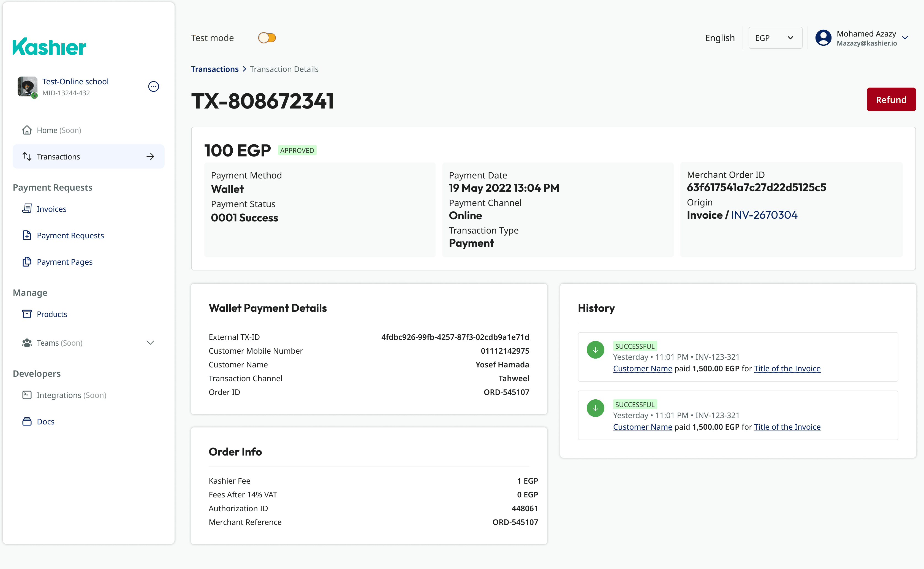
Task: Go back via Transactions breadcrumb
Action: pos(214,69)
